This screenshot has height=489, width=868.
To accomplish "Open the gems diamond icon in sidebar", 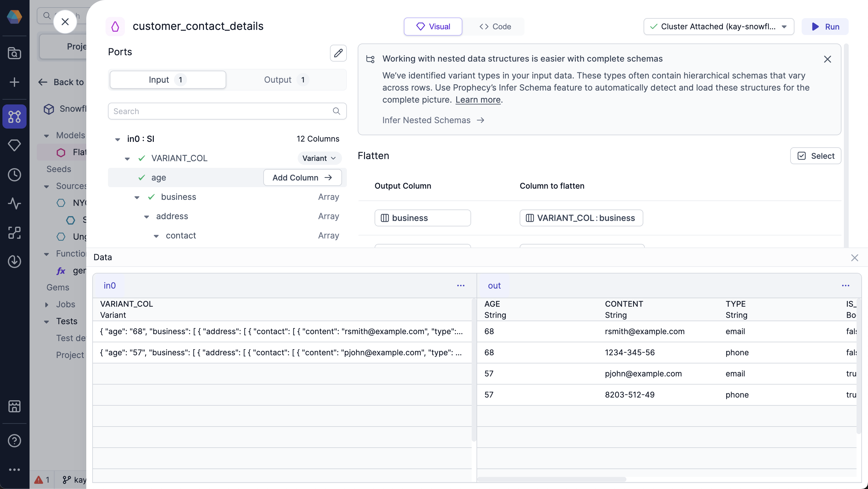I will (14, 145).
